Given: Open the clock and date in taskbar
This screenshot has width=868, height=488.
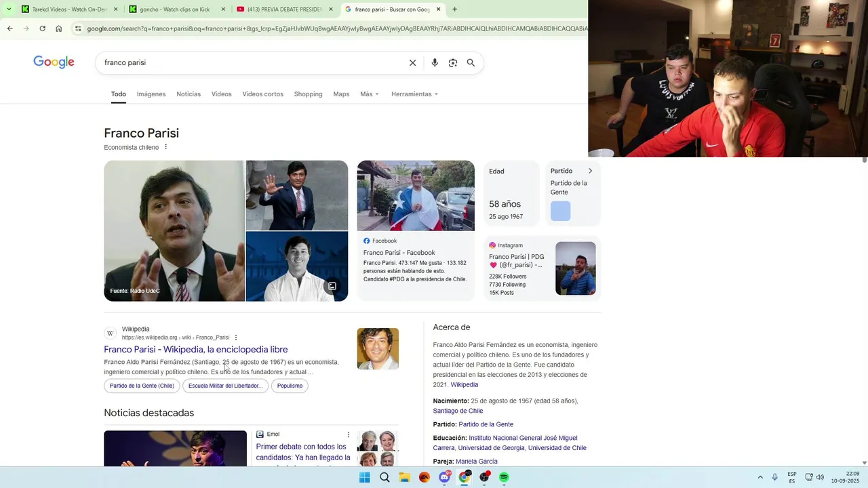Looking at the screenshot, I should (846, 477).
